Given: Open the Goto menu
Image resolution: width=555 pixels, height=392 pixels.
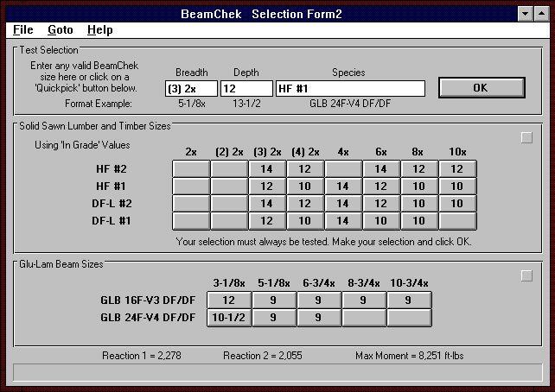Looking at the screenshot, I should pos(61,29).
